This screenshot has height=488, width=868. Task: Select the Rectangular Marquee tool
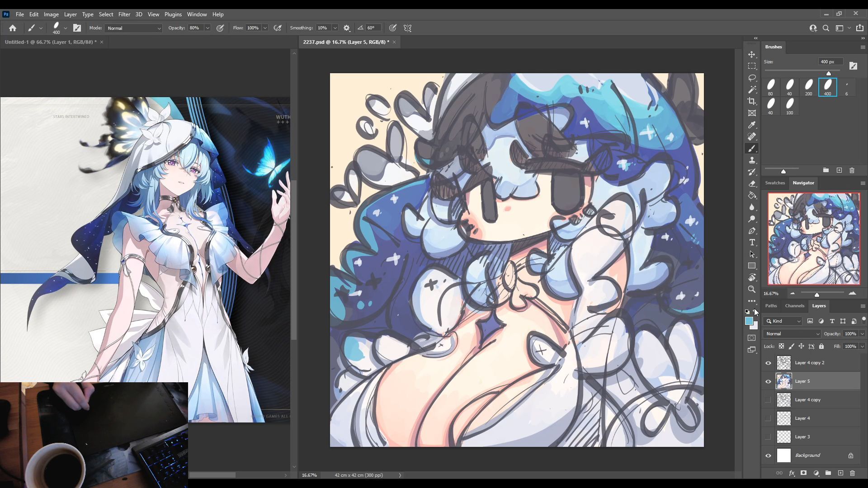tap(752, 66)
